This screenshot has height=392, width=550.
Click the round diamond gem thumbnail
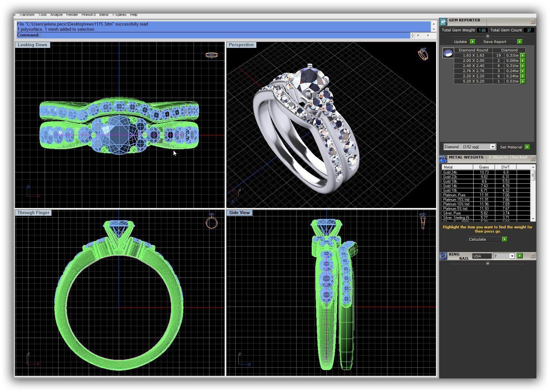click(448, 53)
